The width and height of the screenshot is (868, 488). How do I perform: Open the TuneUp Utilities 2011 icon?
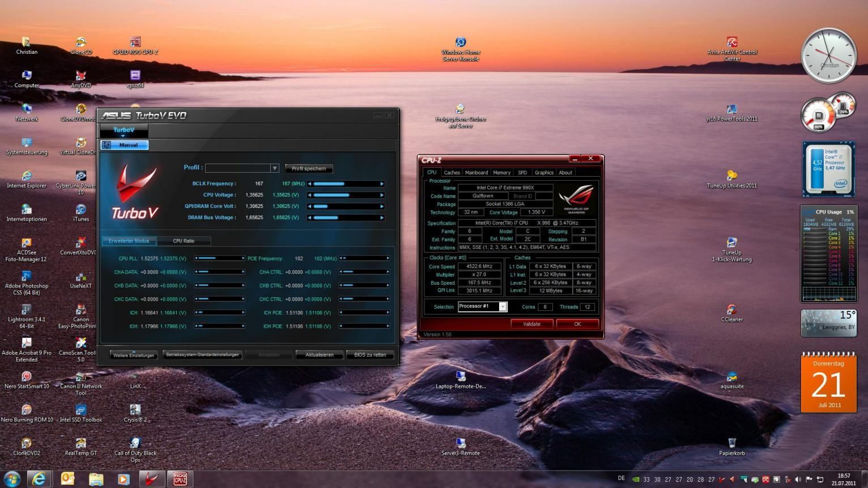(732, 179)
